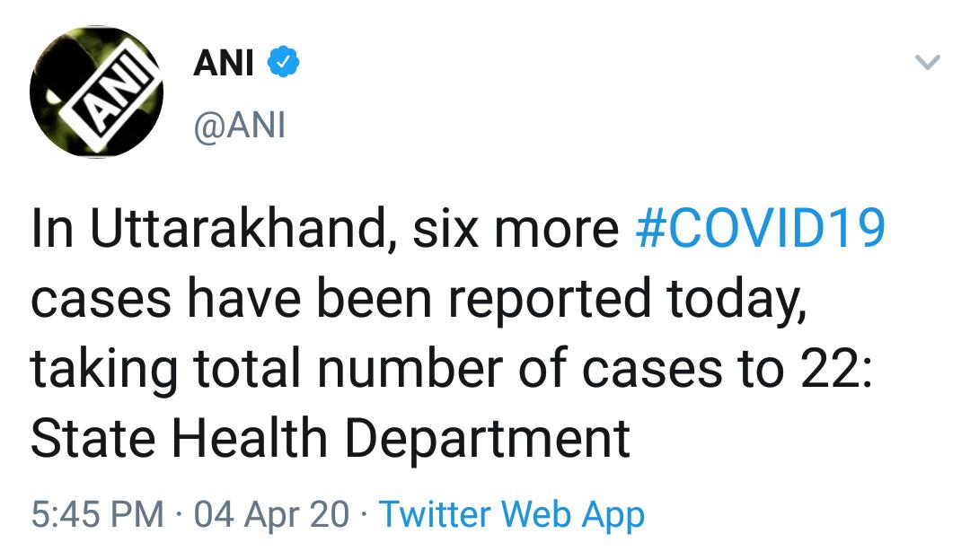Open the @ANI handle
Screen dimensions: 970x560
(240, 127)
